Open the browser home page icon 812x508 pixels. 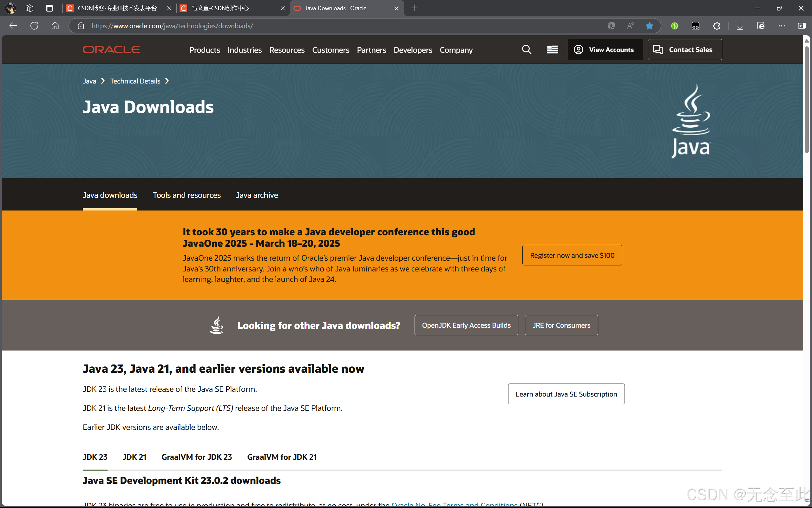(55, 26)
